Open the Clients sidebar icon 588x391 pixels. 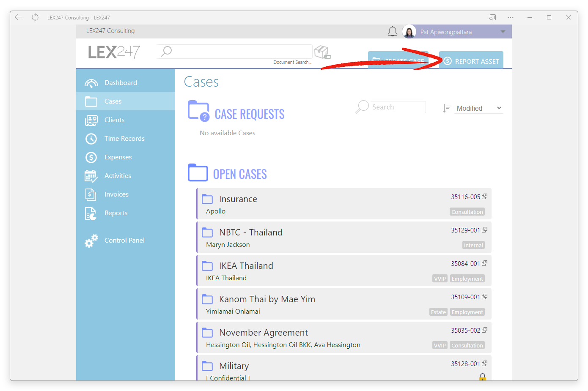91,120
